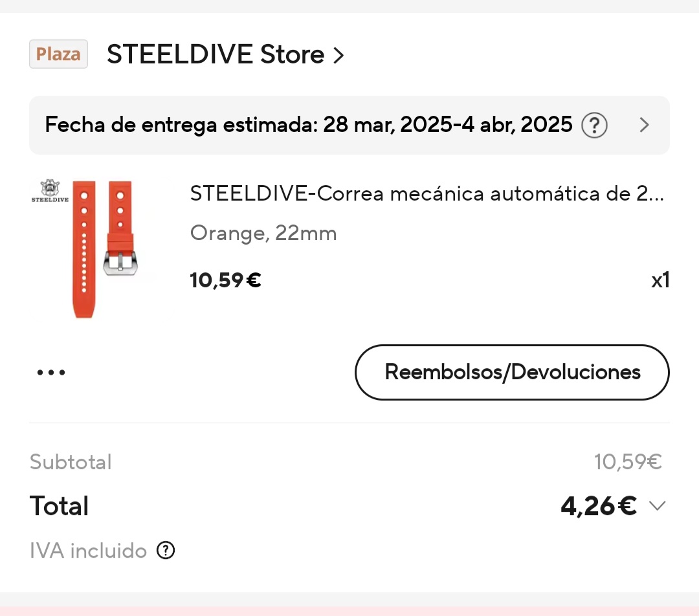Click the Orange, 22mm variant text

263,233
